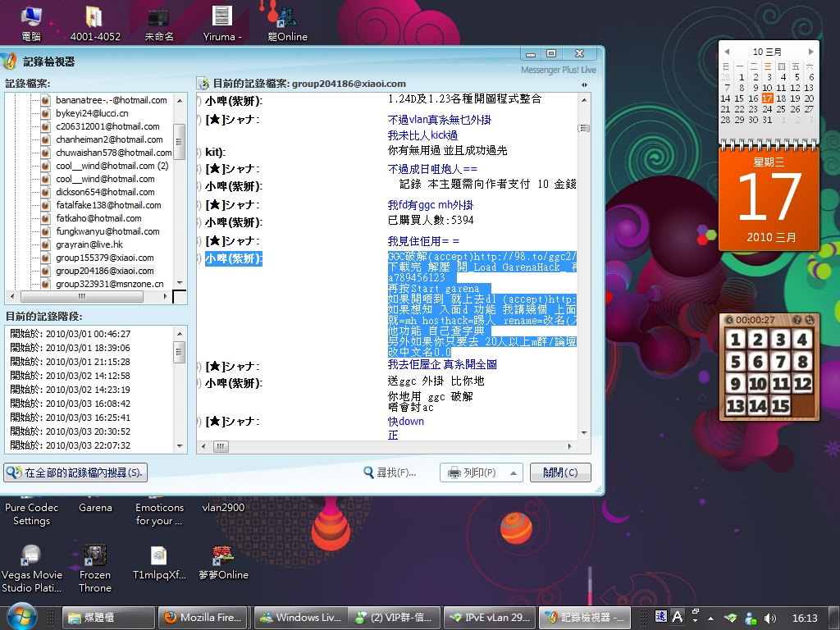Shuffle the number puzzle gadget tiles
The height and width of the screenshot is (630, 840).
[809, 319]
